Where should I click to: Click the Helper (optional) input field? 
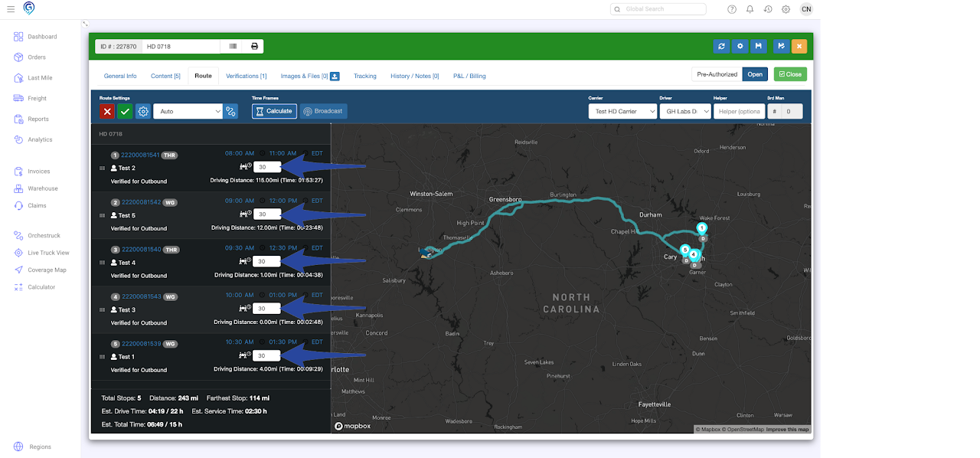[739, 111]
